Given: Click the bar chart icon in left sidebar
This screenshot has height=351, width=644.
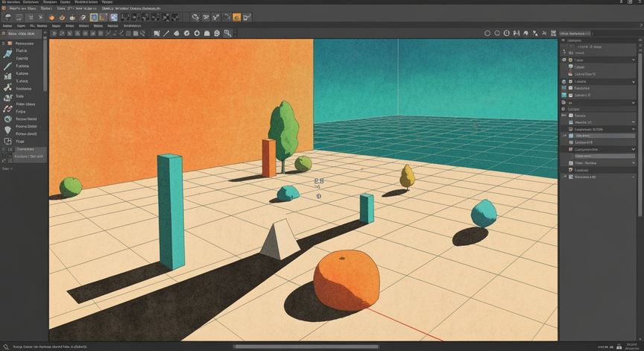Looking at the screenshot, I should click(x=7, y=76).
